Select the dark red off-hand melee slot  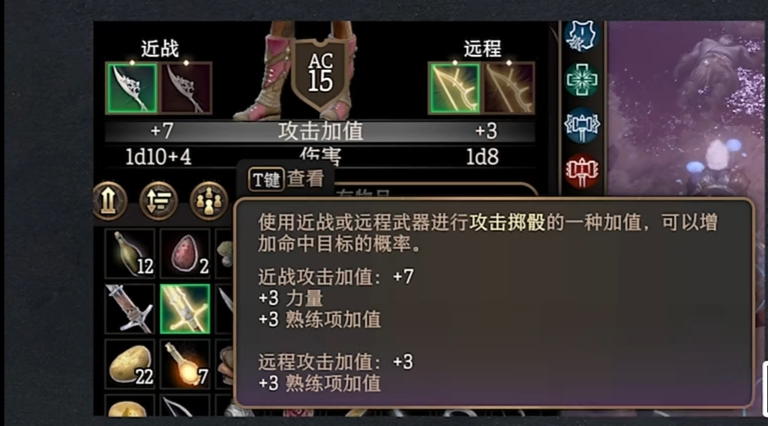pyautogui.click(x=186, y=88)
